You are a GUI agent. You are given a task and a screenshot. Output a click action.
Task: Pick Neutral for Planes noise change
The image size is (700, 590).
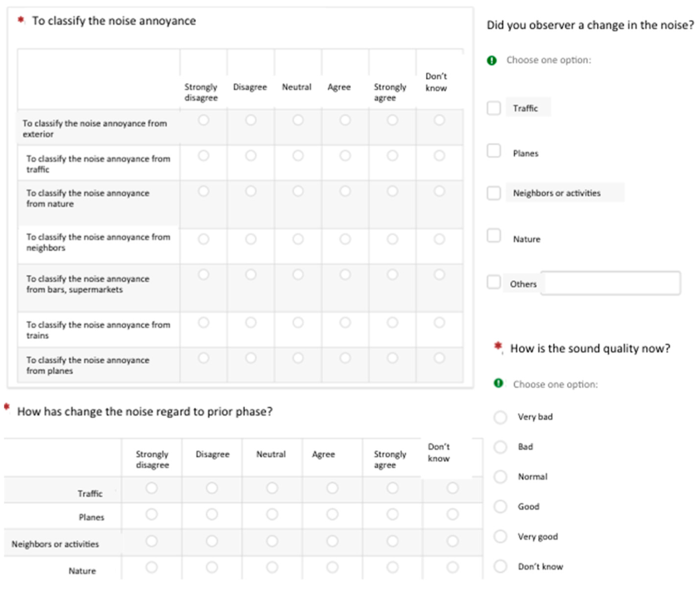tap(272, 514)
